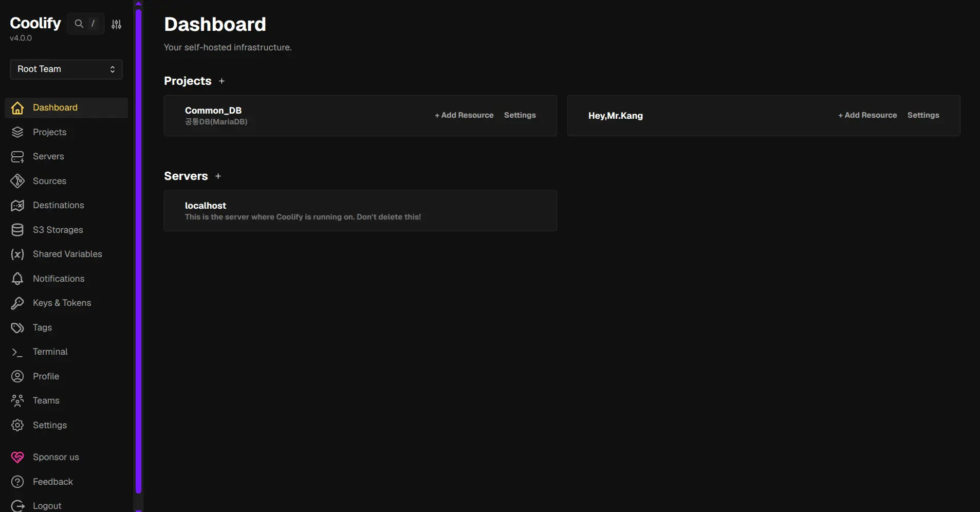Add a new server with plus
Image resolution: width=980 pixels, height=512 pixels.
pos(218,176)
